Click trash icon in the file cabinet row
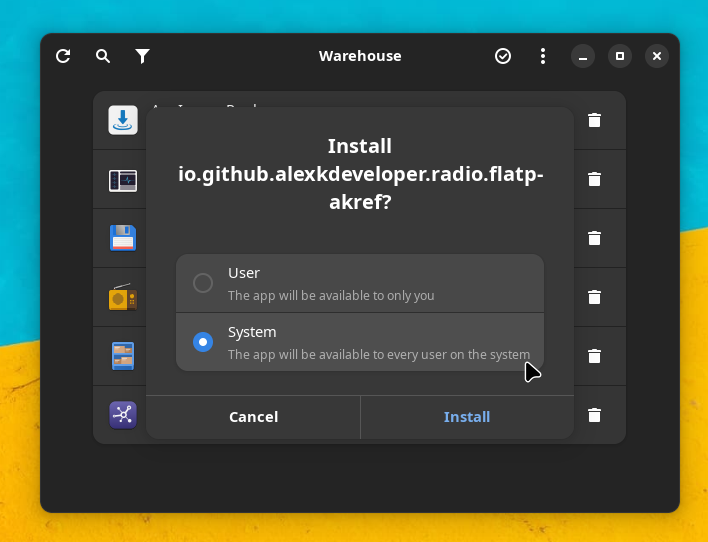The height and width of the screenshot is (542, 708). [594, 356]
